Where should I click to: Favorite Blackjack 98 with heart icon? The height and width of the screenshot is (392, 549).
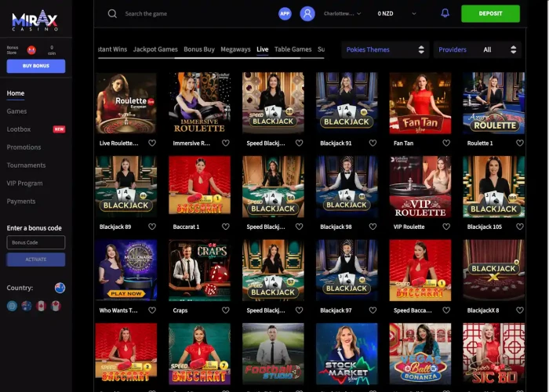373,227
